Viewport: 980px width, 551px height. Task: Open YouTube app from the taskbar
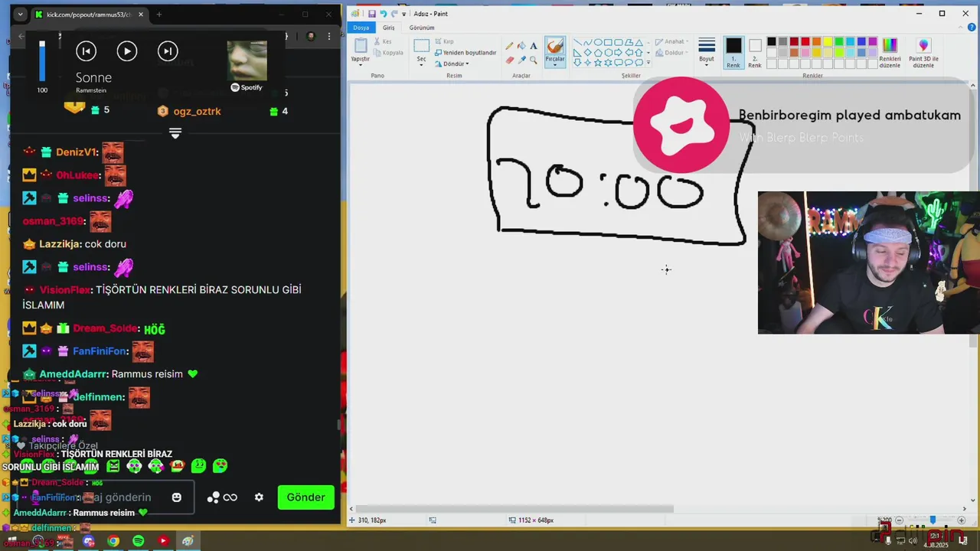click(163, 541)
